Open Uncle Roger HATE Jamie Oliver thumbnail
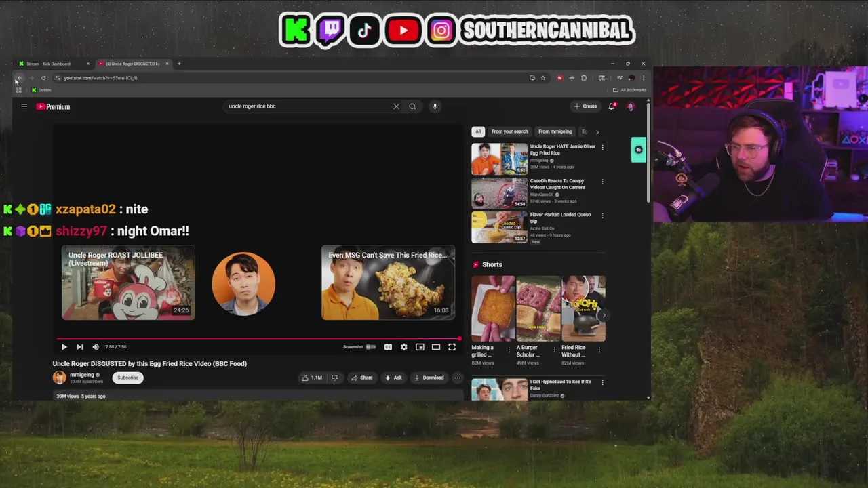Screen dimensions: 868x488 [x=499, y=159]
